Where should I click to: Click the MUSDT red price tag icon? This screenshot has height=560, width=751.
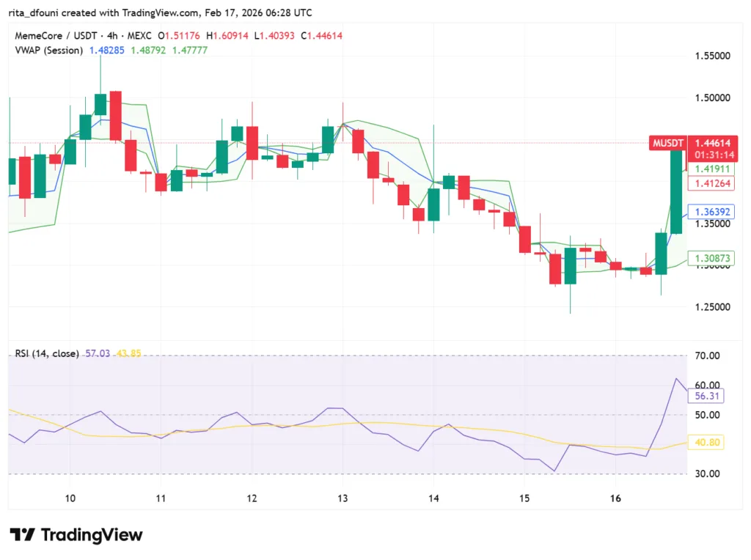pos(667,144)
